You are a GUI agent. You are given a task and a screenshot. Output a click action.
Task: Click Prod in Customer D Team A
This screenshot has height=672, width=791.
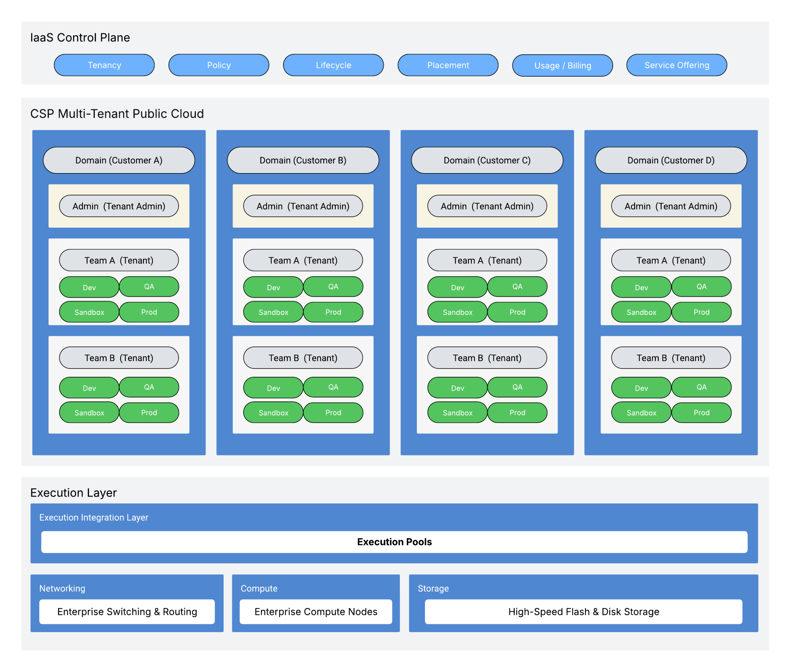pyautogui.click(x=702, y=312)
